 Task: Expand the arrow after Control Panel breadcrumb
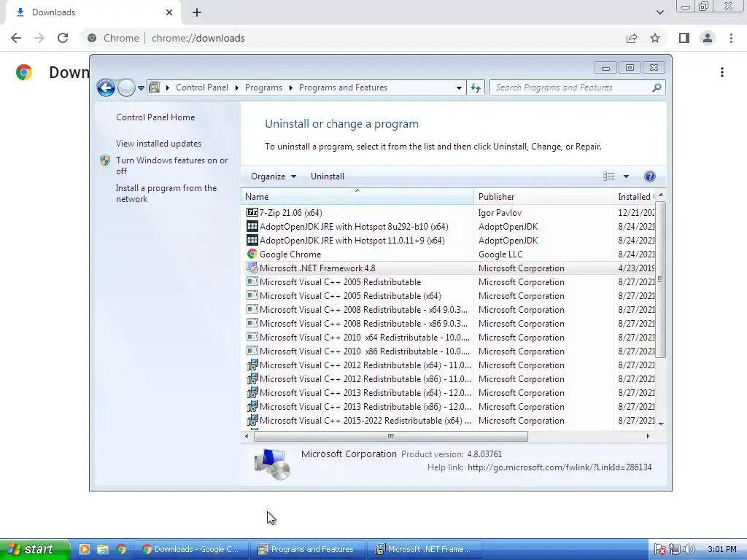tap(237, 87)
